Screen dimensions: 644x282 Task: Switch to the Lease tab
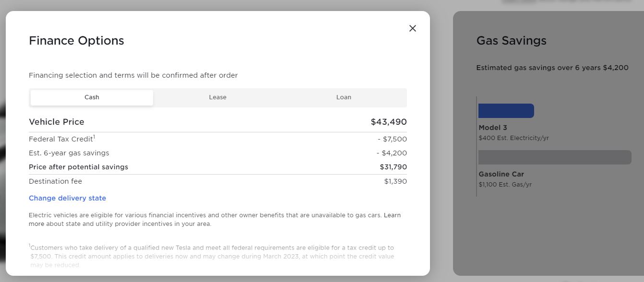pos(217,97)
